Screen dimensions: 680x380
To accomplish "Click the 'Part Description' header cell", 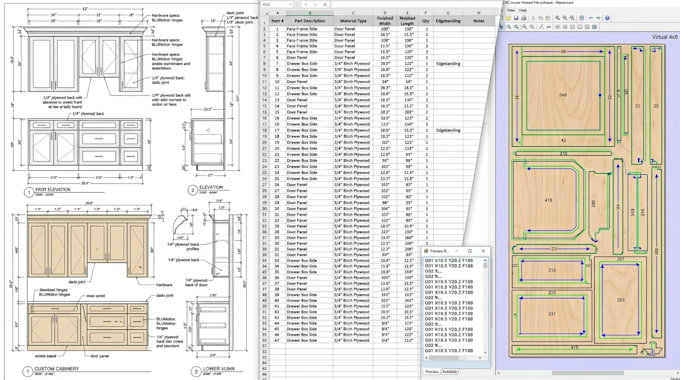I will pyautogui.click(x=310, y=20).
